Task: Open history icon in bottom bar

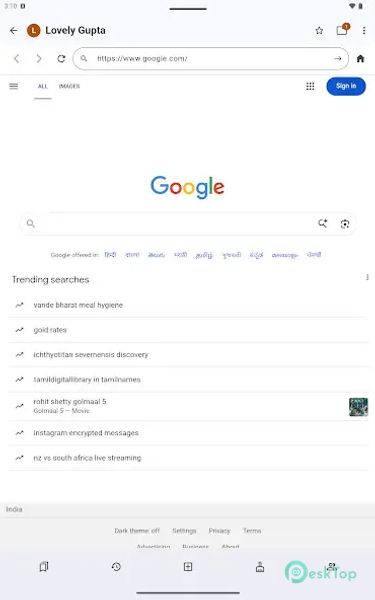Action: [116, 566]
